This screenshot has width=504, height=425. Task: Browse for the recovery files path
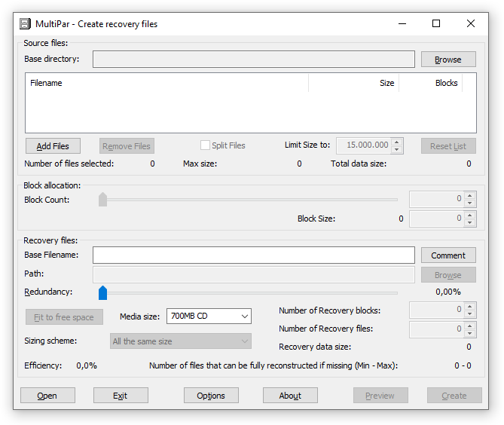coord(448,275)
